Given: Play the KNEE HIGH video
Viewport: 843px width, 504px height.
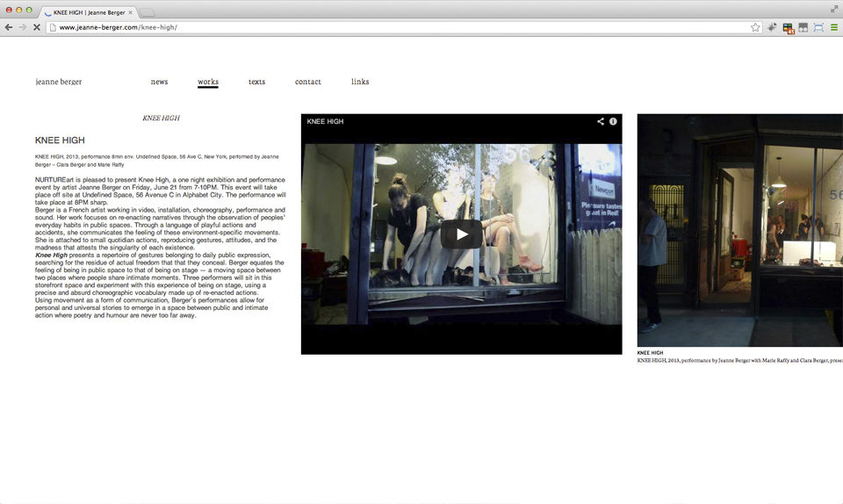Looking at the screenshot, I should pyautogui.click(x=461, y=234).
